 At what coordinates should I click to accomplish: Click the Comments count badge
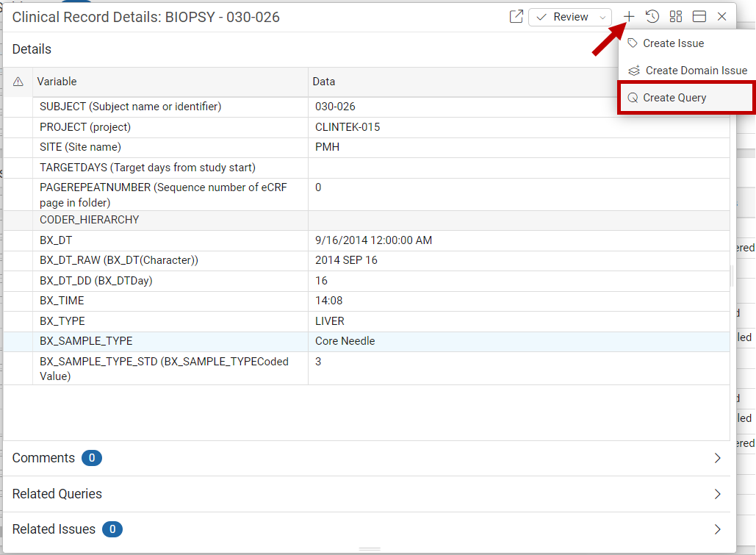click(92, 458)
